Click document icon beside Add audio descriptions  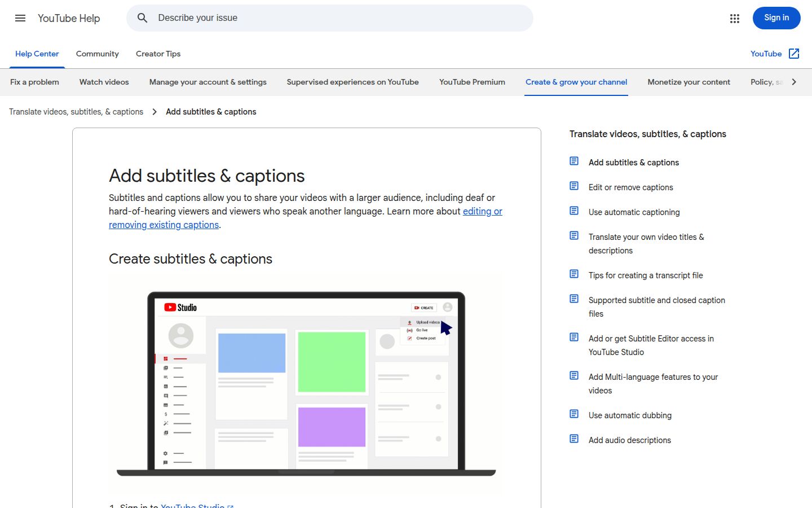574,439
